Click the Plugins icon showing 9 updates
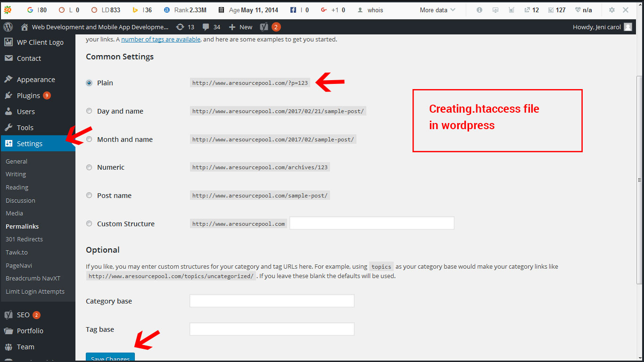 [x=9, y=95]
